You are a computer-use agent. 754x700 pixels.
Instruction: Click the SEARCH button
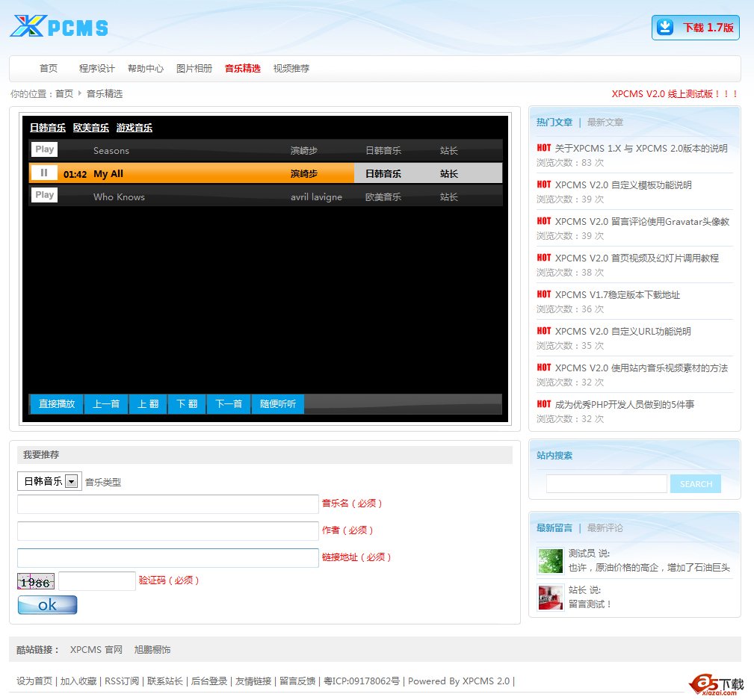tap(696, 483)
